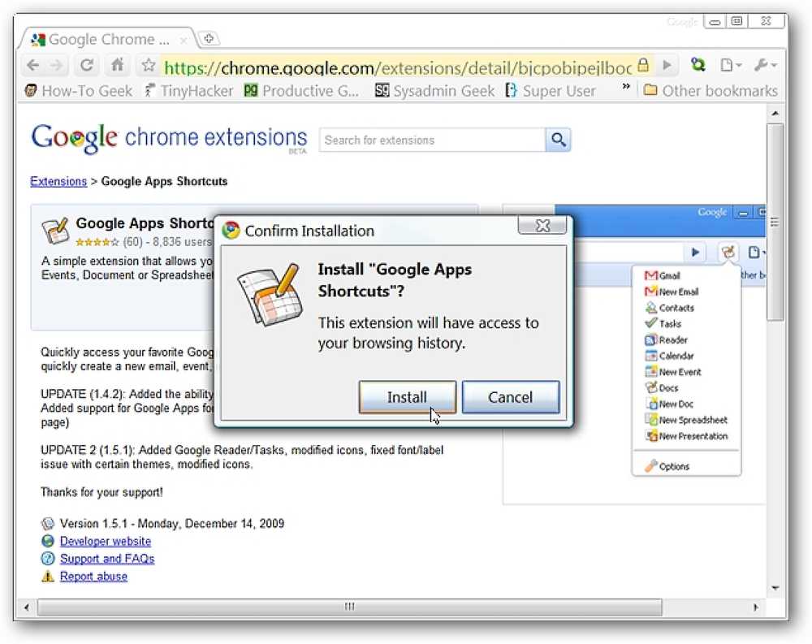Screen dimensions: 812x644
Task: Click the Report abuse link
Action: [x=93, y=577]
